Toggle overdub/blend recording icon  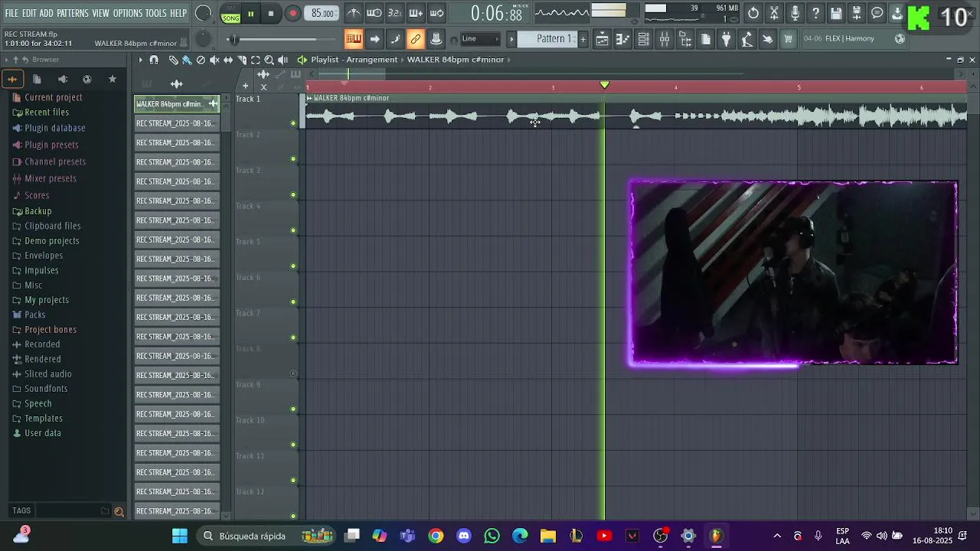[x=416, y=13]
